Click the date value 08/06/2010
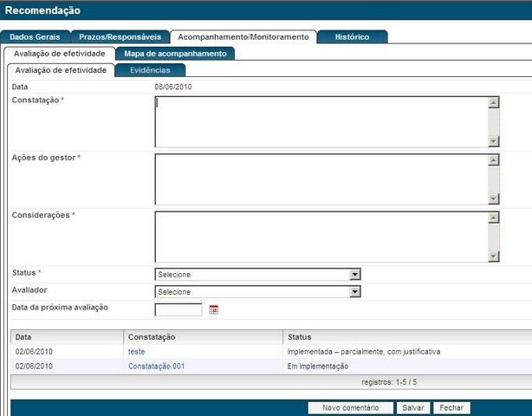This screenshot has width=532, height=416. tap(173, 87)
